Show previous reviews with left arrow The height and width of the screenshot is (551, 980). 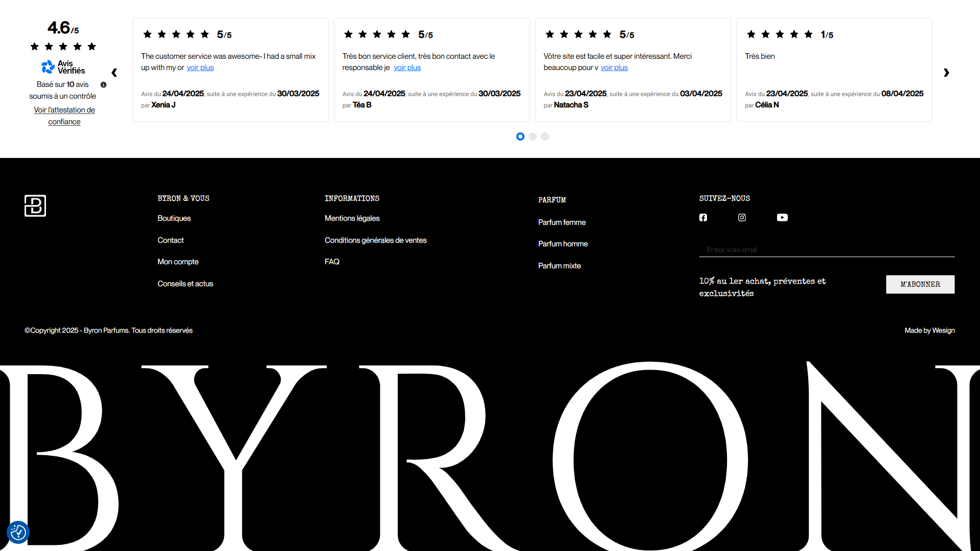(x=114, y=73)
